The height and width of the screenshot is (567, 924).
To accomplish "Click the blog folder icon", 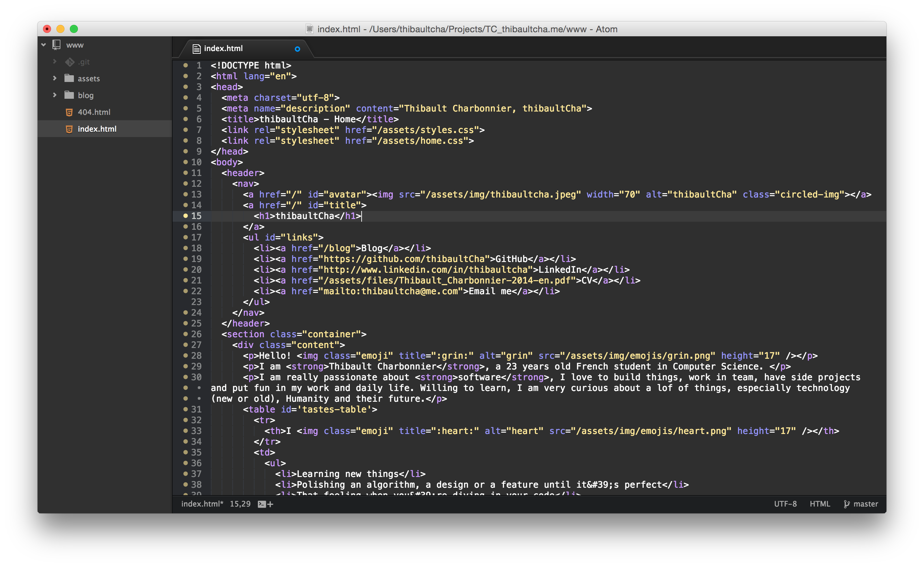I will pos(69,95).
